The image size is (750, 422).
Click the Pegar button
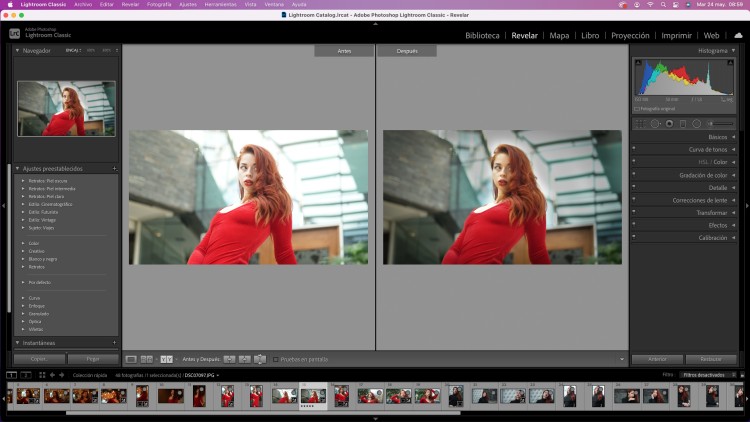(93, 359)
